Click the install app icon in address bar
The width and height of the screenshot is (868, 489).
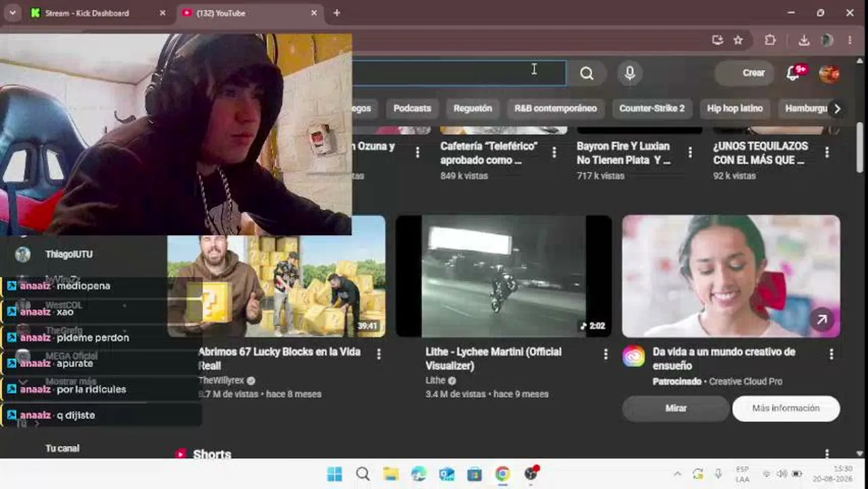(x=717, y=40)
